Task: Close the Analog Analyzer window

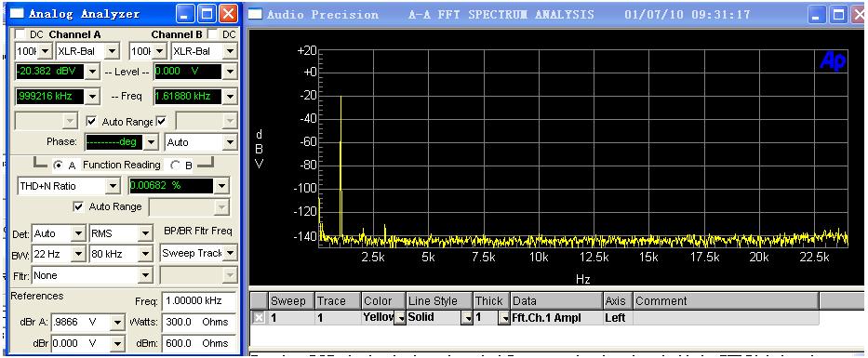Action: point(228,14)
